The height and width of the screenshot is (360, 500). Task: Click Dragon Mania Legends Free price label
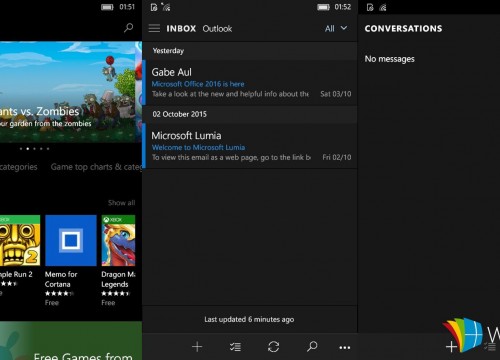tap(108, 303)
